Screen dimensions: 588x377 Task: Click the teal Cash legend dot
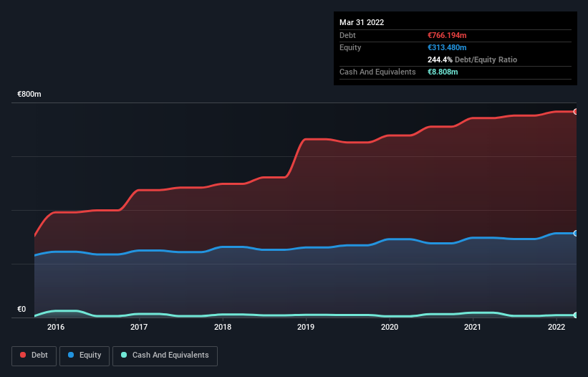click(x=124, y=355)
